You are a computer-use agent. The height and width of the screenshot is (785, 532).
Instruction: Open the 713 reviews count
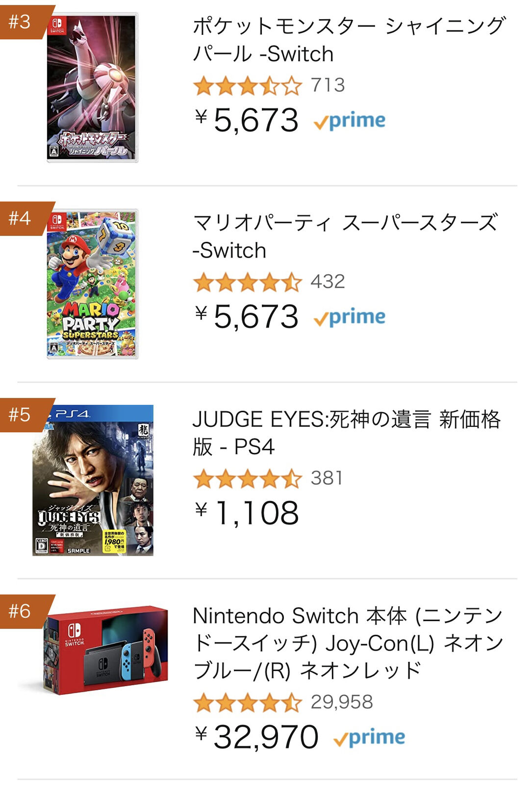(x=328, y=85)
